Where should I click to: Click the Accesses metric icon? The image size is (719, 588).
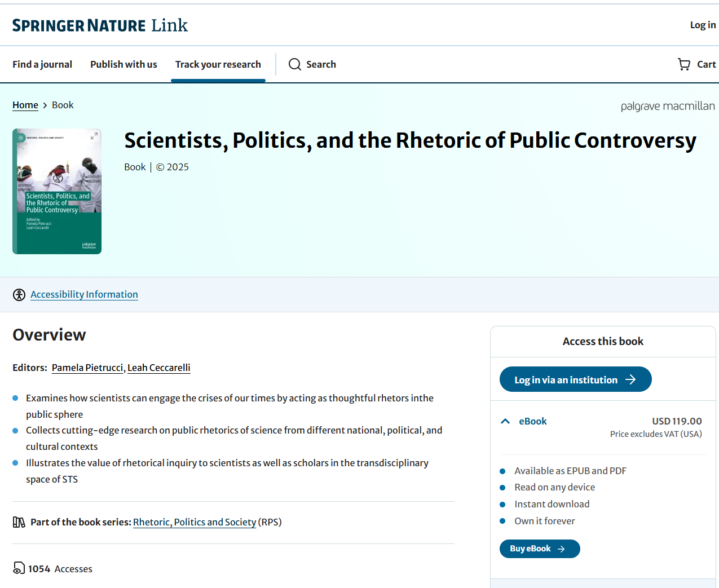coord(17,568)
